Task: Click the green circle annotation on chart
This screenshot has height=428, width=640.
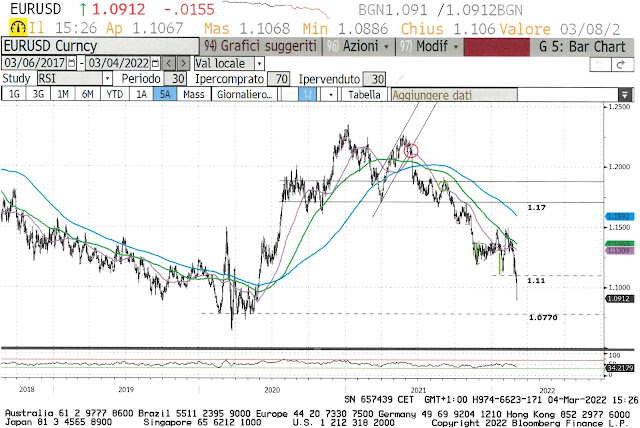Action: click(x=444, y=186)
